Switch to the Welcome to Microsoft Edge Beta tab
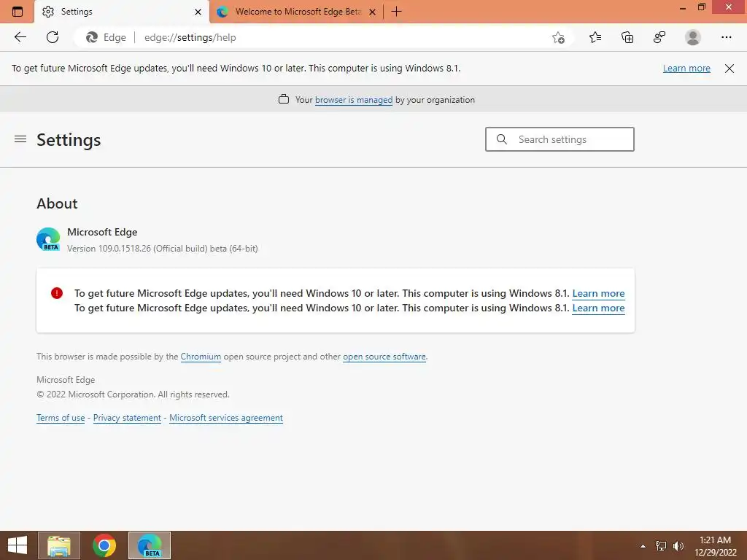The image size is (747, 560). 296,12
